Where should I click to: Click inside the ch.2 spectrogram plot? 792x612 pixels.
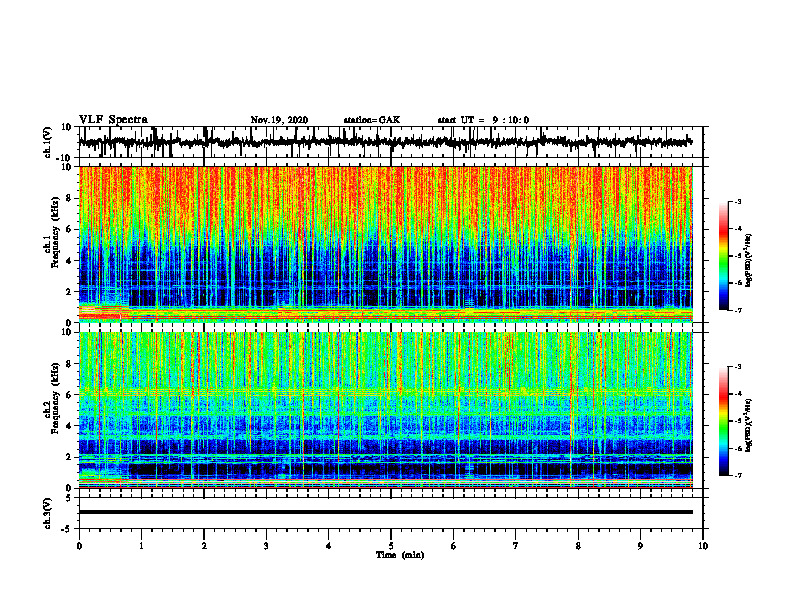point(385,410)
